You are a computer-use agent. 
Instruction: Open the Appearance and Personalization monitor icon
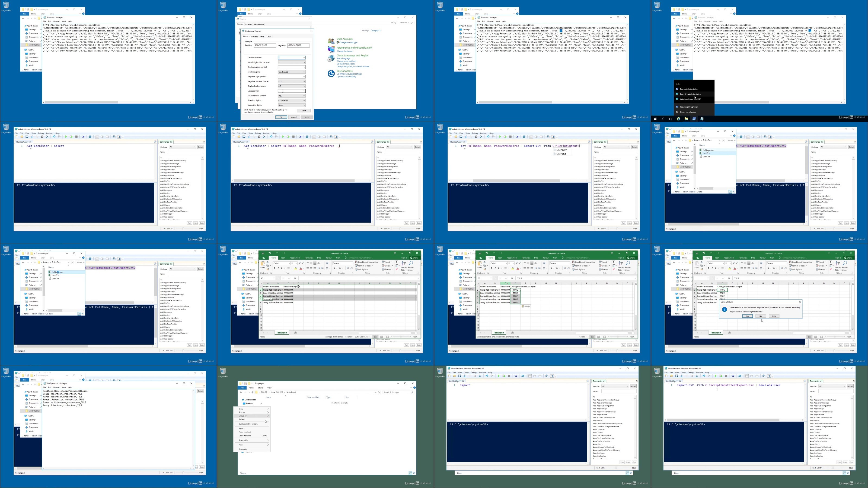click(331, 50)
